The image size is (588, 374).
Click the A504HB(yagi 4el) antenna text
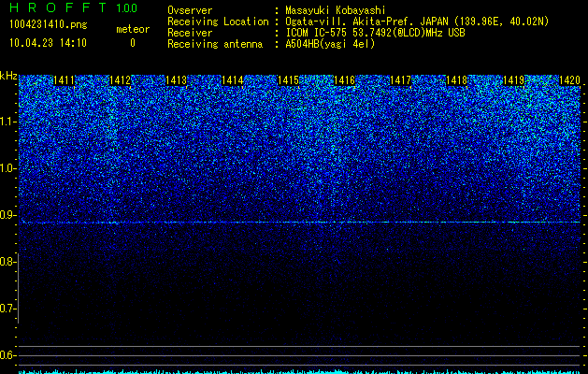pos(330,44)
